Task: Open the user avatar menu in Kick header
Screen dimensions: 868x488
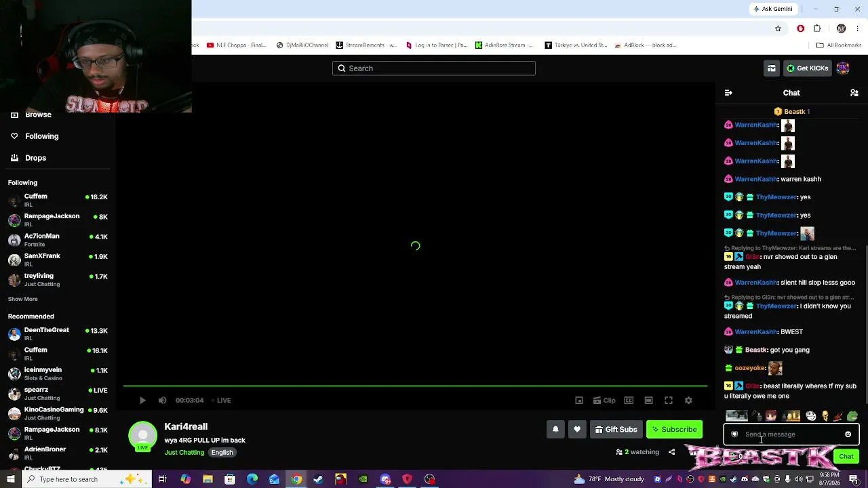Action: pyautogui.click(x=843, y=68)
